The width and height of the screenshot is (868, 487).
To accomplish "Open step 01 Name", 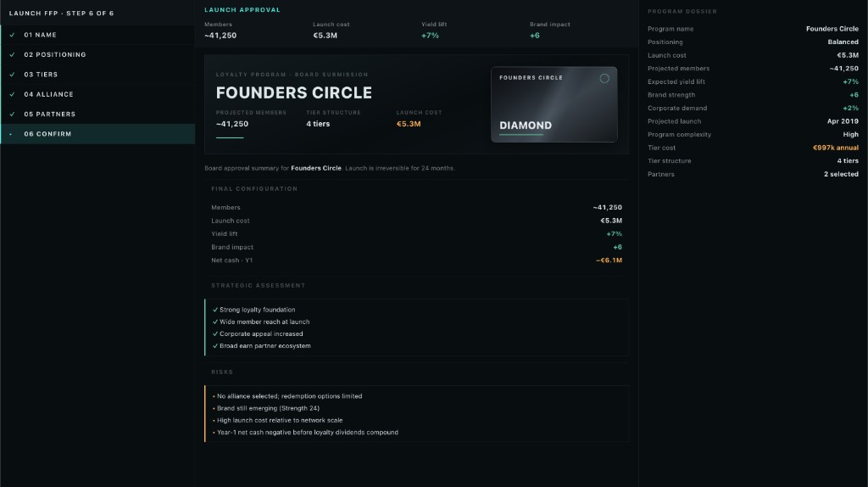I will pos(97,35).
